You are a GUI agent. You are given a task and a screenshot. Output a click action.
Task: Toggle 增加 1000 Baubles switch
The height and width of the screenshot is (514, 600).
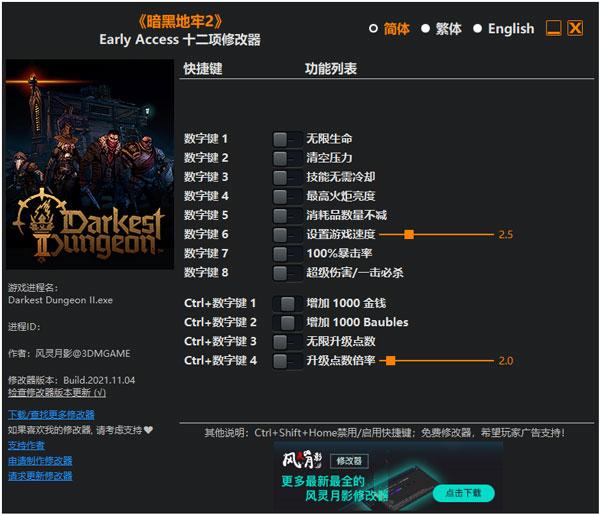coord(286,322)
